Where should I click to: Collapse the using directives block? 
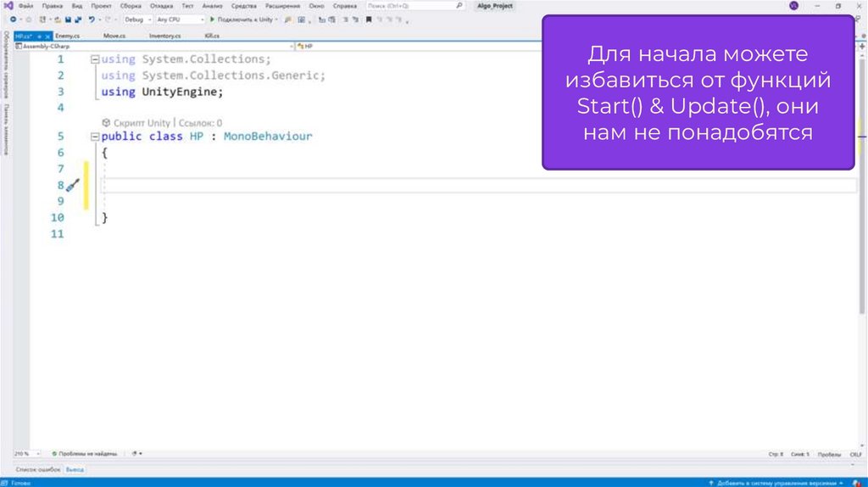tap(95, 59)
